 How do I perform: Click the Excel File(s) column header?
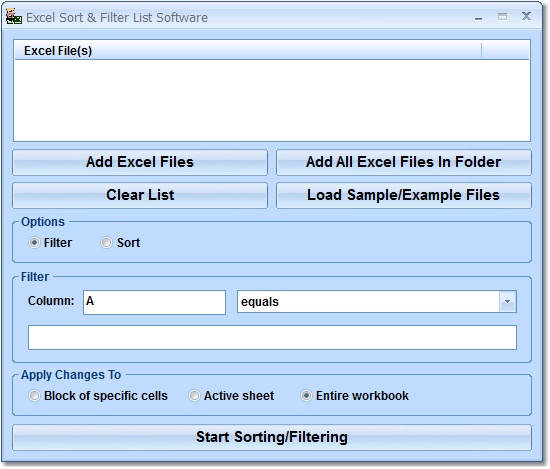248,51
